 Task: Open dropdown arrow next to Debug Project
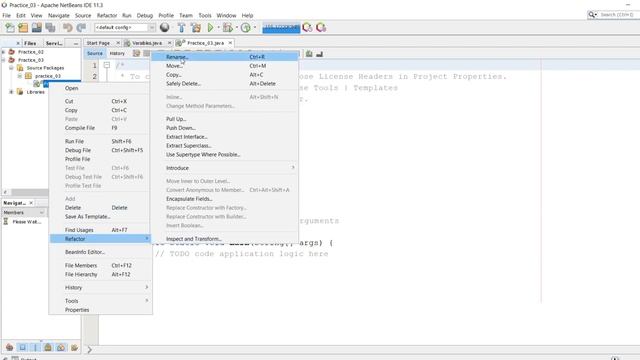(x=236, y=28)
